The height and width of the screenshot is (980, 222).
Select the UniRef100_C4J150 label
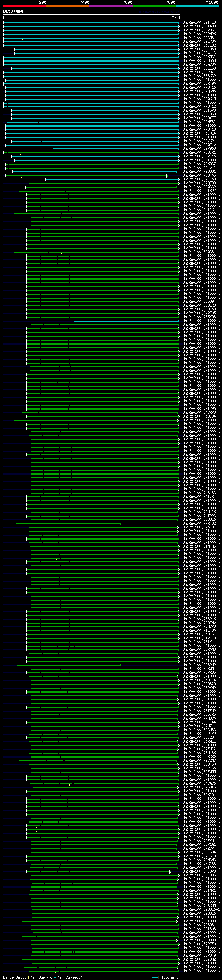pos(199,179)
